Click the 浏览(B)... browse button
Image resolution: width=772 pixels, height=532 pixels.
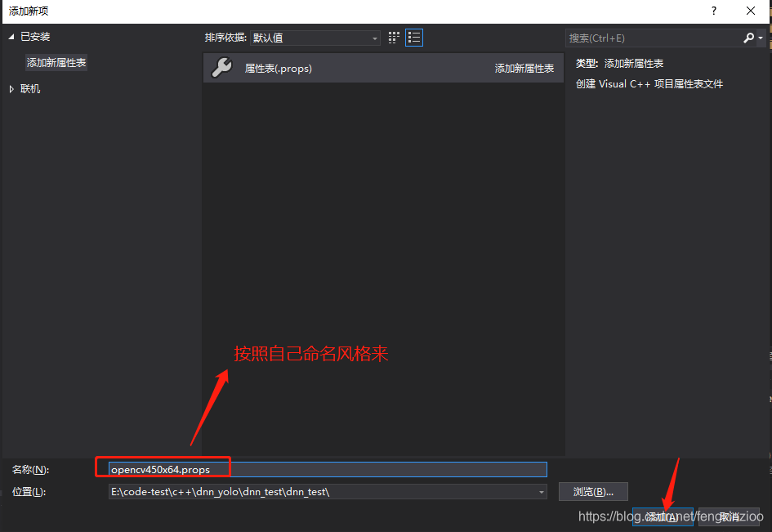pyautogui.click(x=593, y=492)
